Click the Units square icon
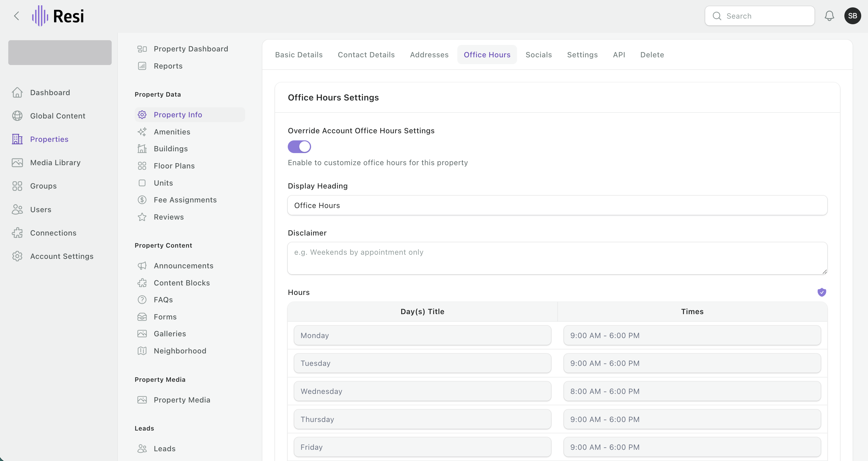868x461 pixels. (x=142, y=183)
